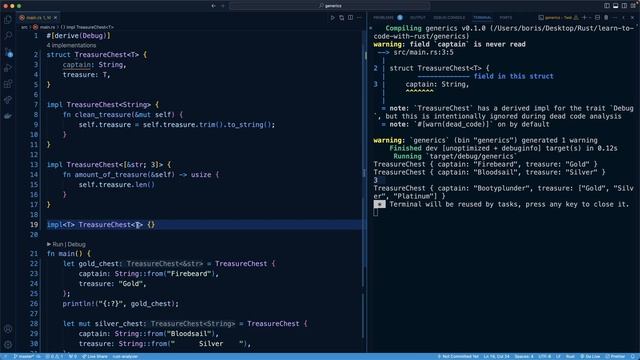Click the UTF-8 encoding selector
Screen dimensions: 640x360
(545, 356)
